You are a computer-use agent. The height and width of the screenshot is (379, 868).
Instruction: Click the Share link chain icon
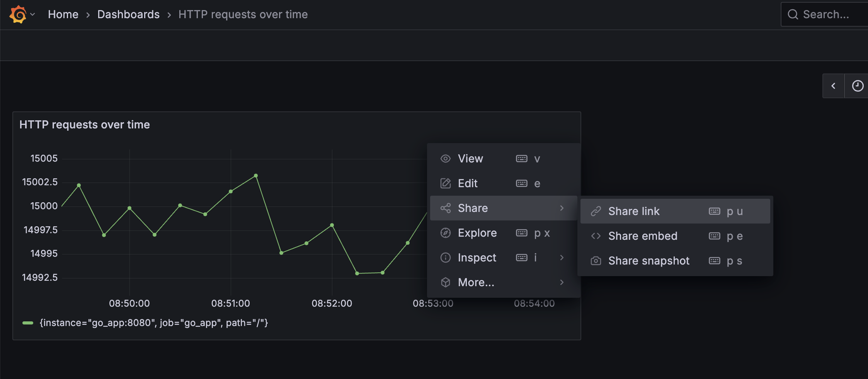596,211
